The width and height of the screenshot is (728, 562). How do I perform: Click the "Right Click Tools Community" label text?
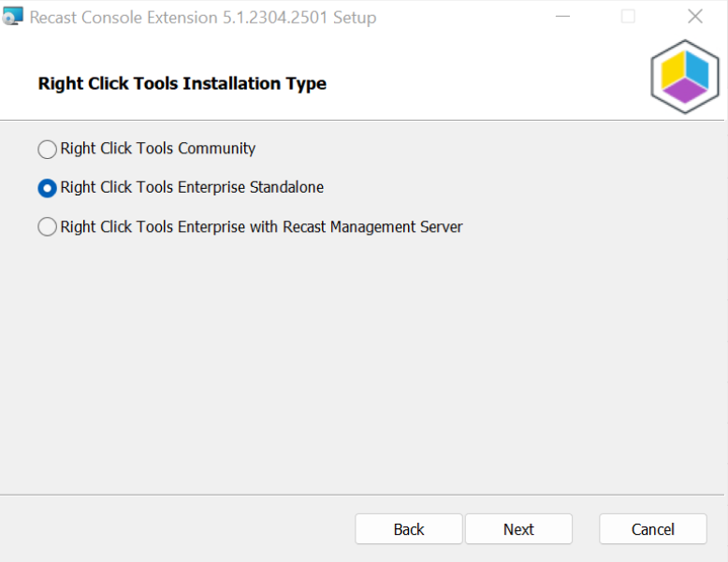[157, 149]
